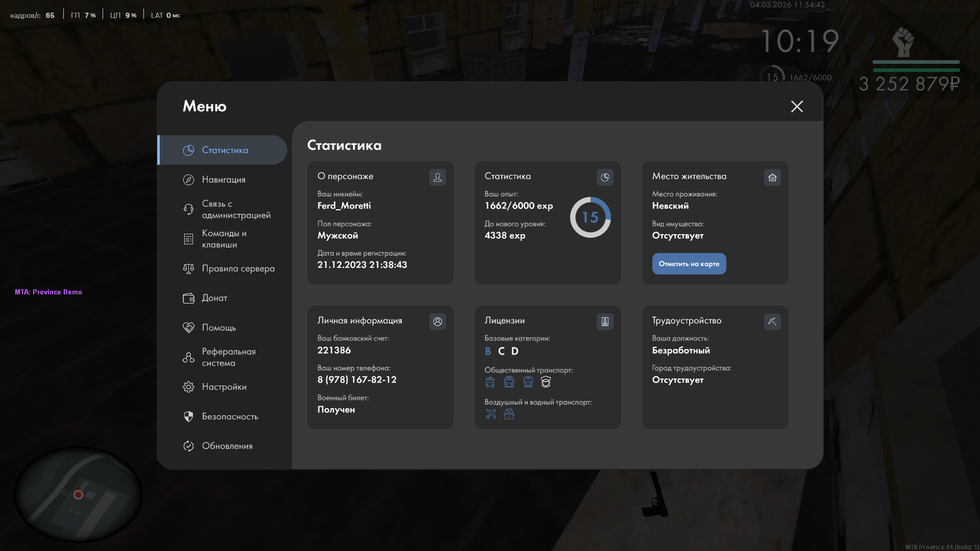Open the Настройки section
This screenshot has height=551, width=980.
(224, 387)
